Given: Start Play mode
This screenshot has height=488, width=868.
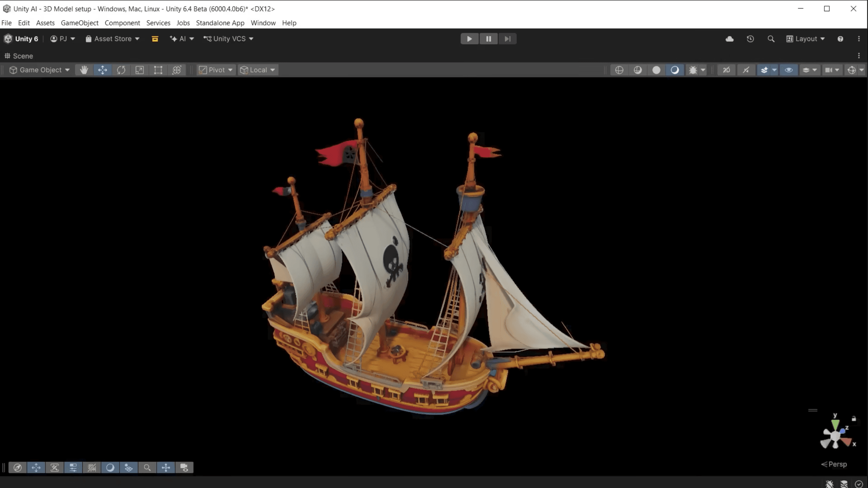Looking at the screenshot, I should point(469,39).
